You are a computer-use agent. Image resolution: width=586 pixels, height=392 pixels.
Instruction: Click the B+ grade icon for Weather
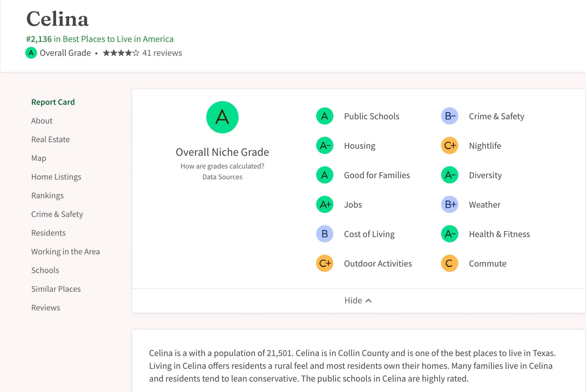coord(449,204)
